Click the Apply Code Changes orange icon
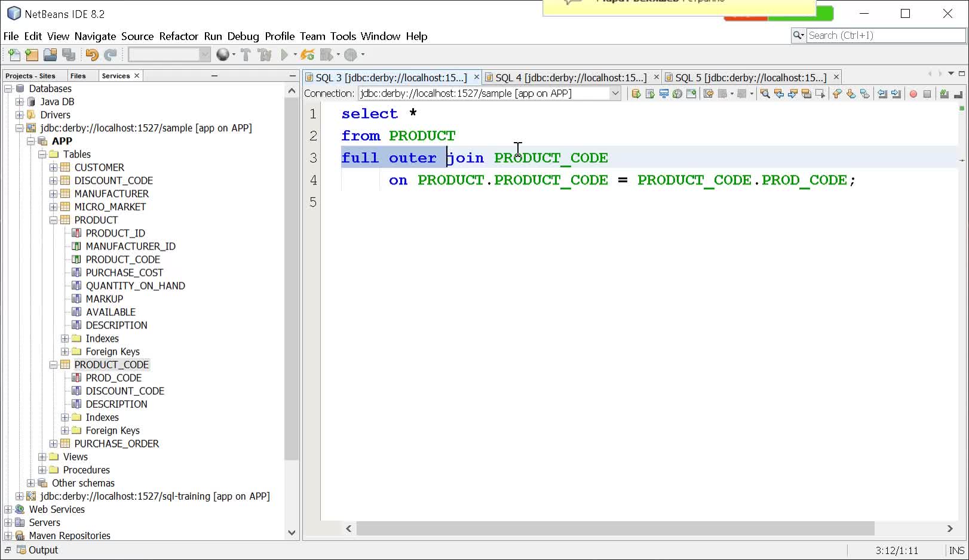Viewport: 969px width, 560px height. tap(308, 55)
